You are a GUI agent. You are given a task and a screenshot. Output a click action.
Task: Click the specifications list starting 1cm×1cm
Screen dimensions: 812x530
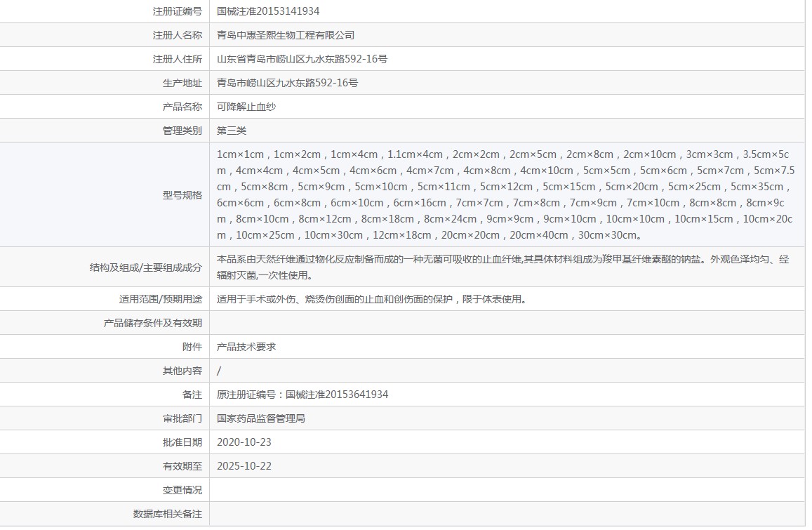click(x=505, y=194)
